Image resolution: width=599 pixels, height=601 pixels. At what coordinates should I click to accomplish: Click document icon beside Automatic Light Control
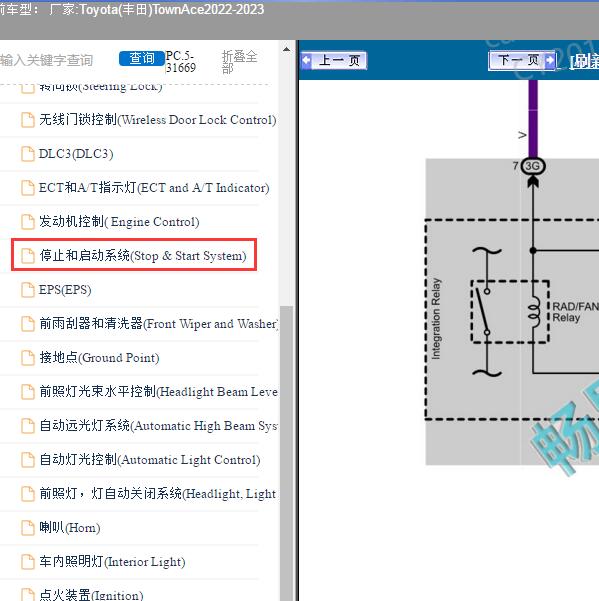pos(28,460)
